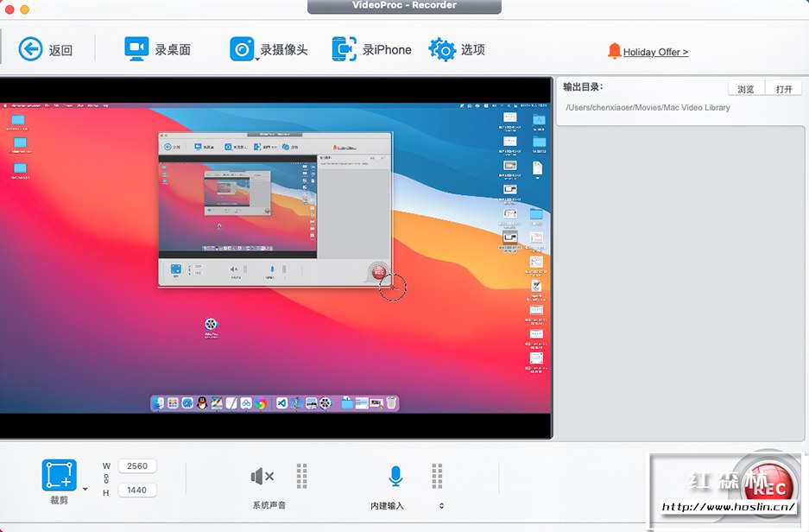Open the dropdown arrow beside 录摄像头 icon
Viewport: 809px width, 532px height.
click(257, 60)
